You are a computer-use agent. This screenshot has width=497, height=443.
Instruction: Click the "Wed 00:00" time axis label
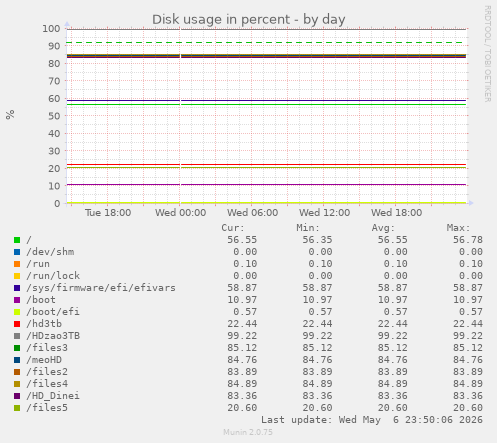(180, 213)
